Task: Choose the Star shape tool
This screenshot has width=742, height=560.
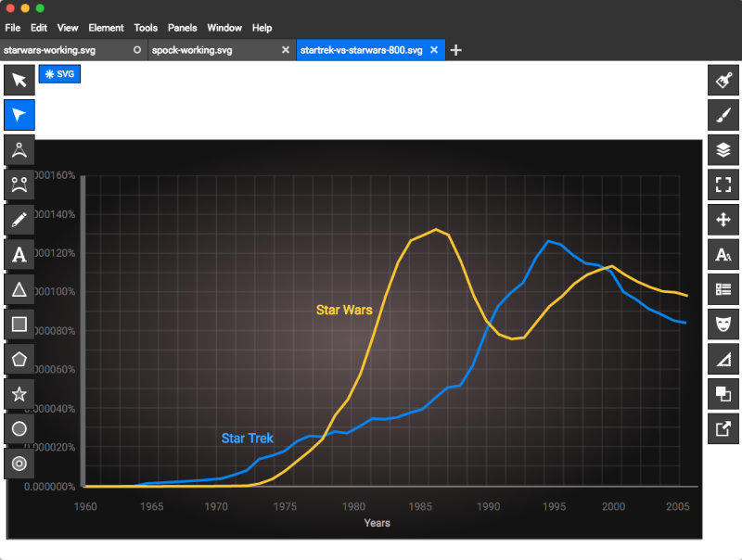Action: click(x=19, y=394)
